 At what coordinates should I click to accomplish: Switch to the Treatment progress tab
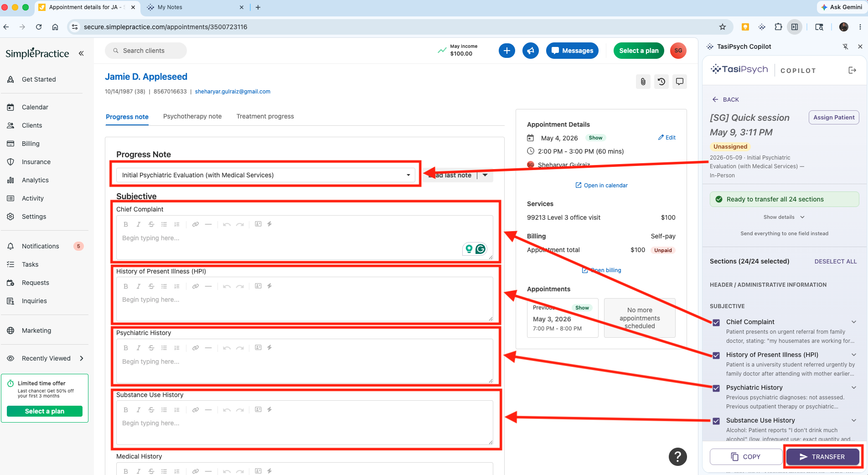(x=265, y=116)
